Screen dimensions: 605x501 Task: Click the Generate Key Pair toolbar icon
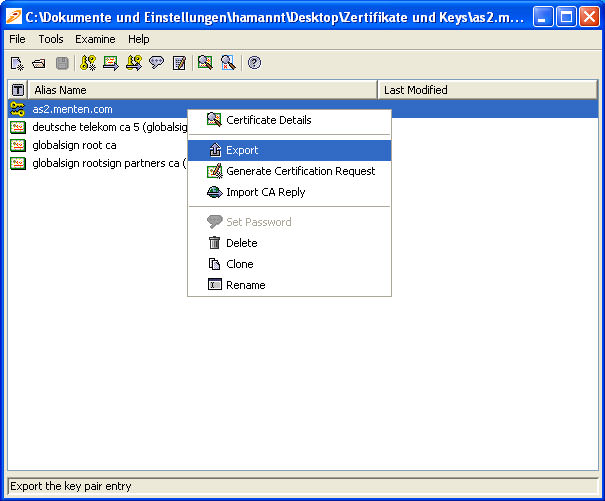(x=88, y=63)
